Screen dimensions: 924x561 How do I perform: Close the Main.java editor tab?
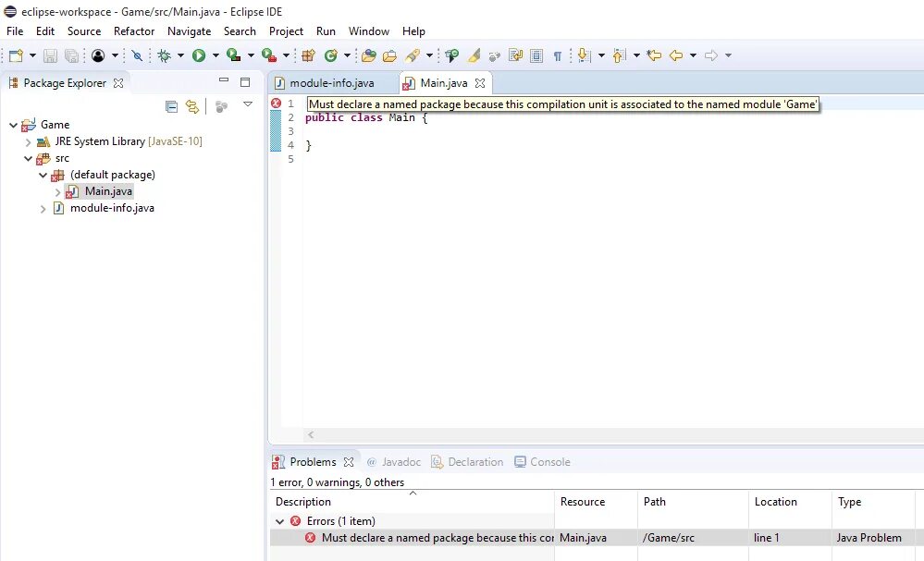[480, 83]
